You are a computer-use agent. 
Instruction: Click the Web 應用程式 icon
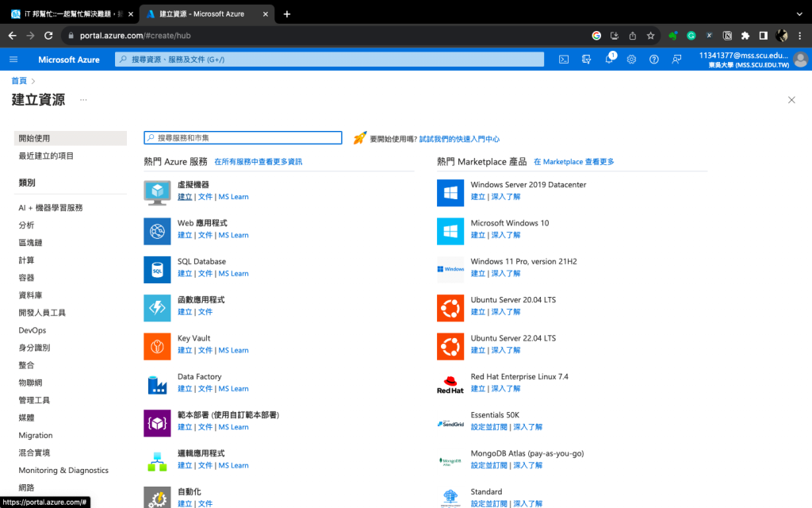point(158,231)
